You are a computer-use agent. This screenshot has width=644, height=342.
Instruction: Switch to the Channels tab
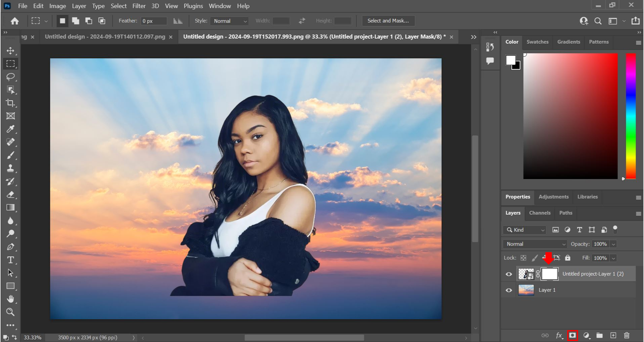(x=540, y=213)
